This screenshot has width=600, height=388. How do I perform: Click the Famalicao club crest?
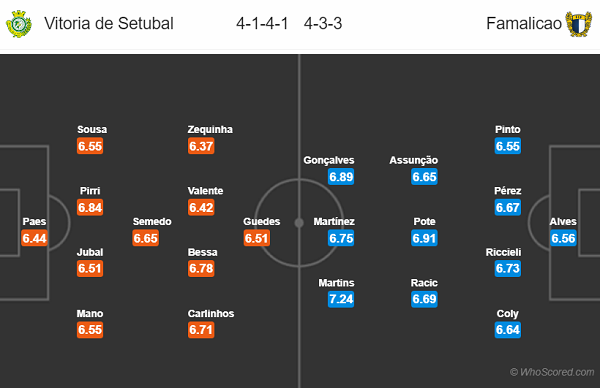[x=579, y=24]
